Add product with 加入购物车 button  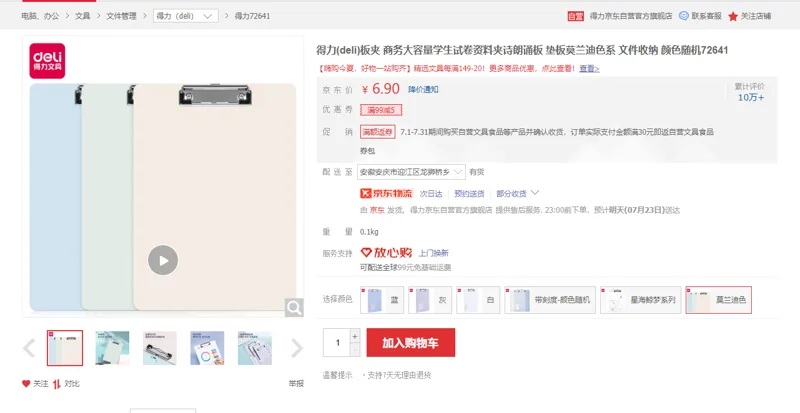tap(411, 343)
